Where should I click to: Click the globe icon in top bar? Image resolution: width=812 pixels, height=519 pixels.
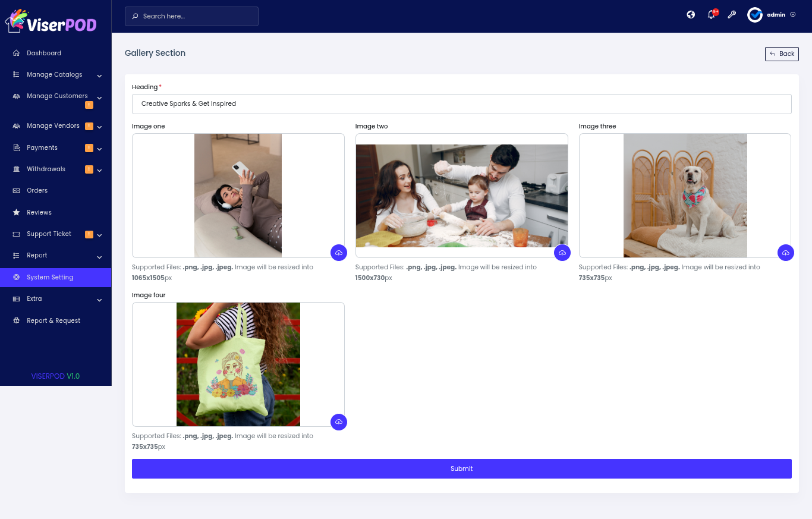691,15
